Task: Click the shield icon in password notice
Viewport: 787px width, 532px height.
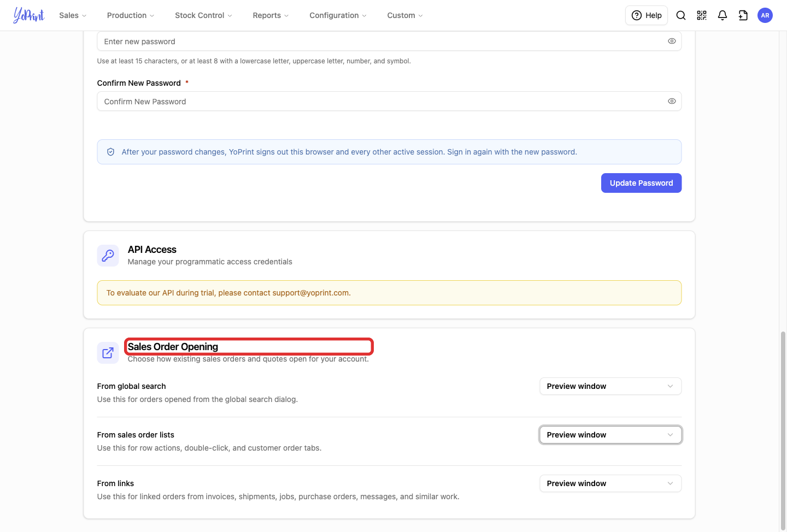Action: [110, 152]
